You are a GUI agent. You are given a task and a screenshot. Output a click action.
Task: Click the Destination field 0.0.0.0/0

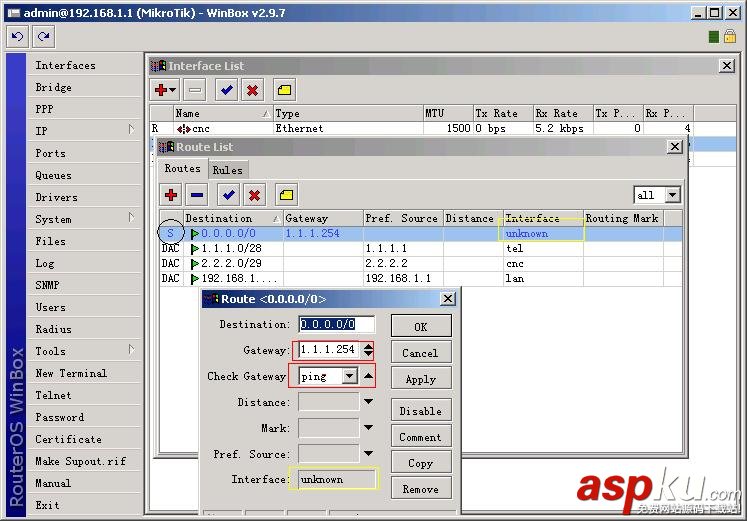click(336, 324)
